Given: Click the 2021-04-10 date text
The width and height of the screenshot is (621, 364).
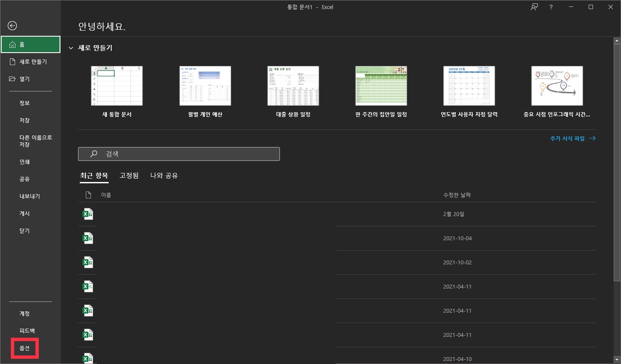Looking at the screenshot, I should [458, 359].
